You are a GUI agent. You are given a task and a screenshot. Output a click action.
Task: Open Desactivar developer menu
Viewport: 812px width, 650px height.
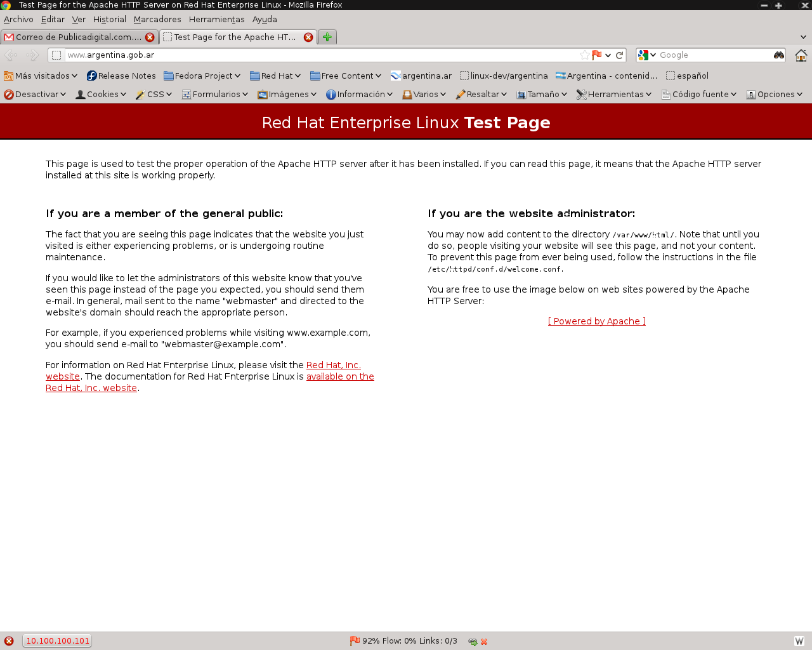coord(35,94)
